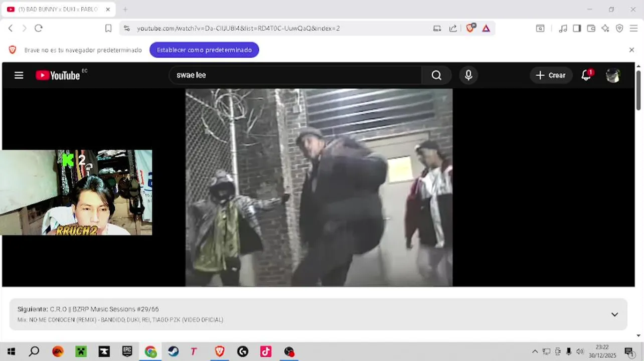Viewport: 644px width, 361px height.
Task: Open site settings icon in address bar
Action: (x=126, y=29)
